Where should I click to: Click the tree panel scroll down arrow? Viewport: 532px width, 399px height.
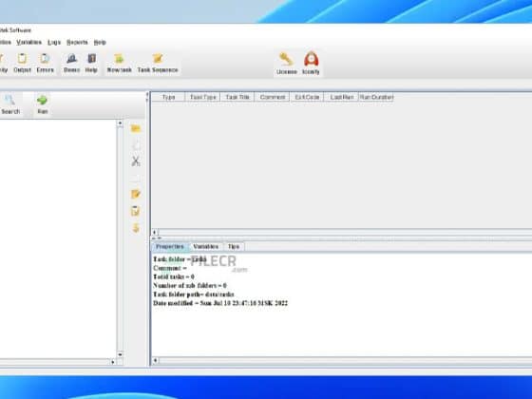tap(120, 354)
